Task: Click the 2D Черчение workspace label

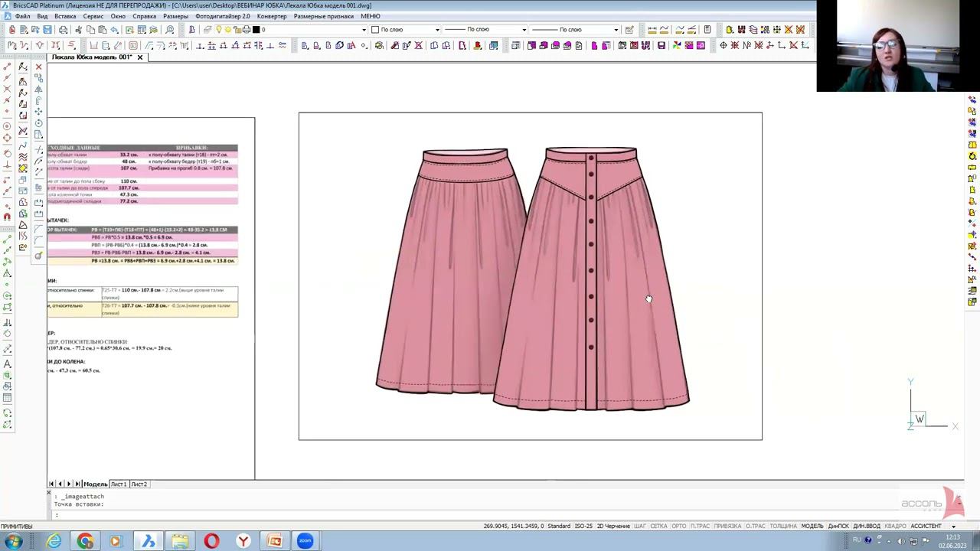Action: 613,526
